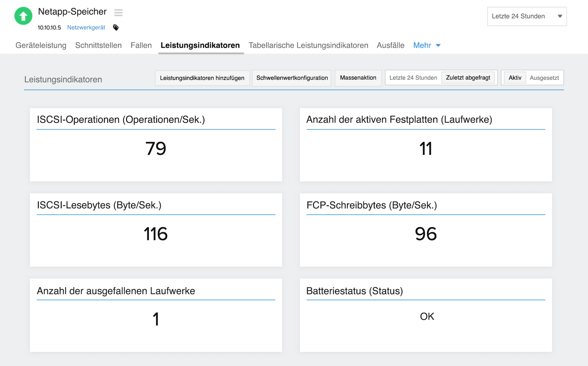Toggle view to Letzte 24 Stunden in toolbar
Image resolution: width=588 pixels, height=366 pixels.
413,78
